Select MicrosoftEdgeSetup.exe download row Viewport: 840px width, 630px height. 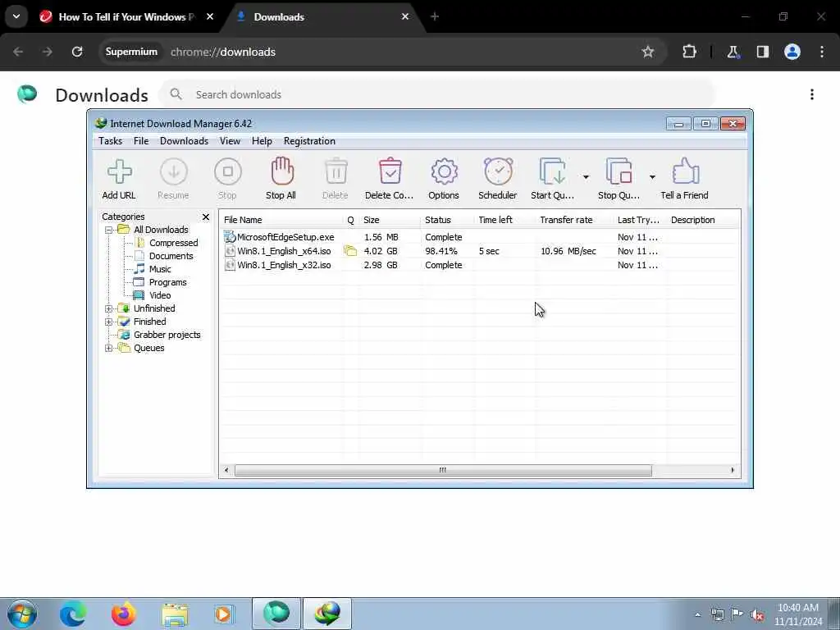(x=479, y=237)
